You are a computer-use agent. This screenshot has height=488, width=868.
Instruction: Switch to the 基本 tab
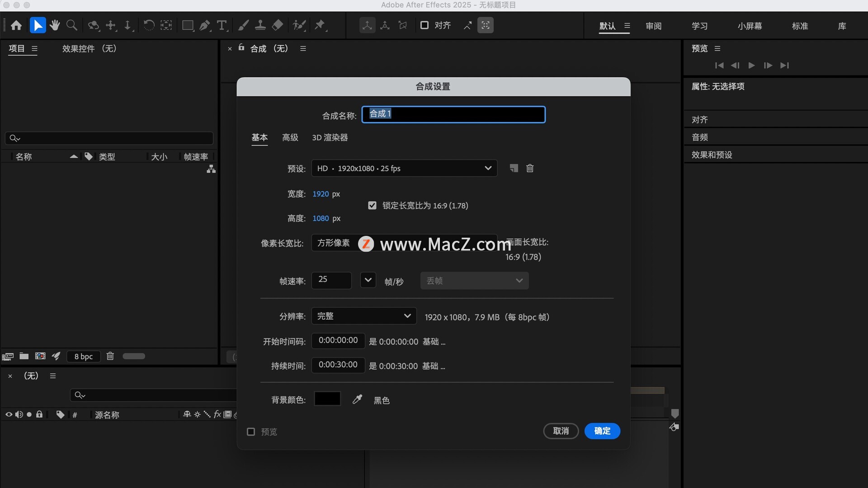pos(259,137)
